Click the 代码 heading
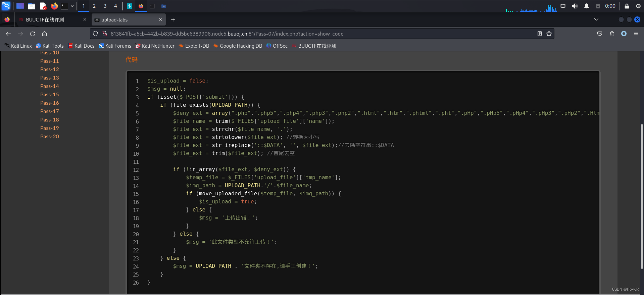The height and width of the screenshot is (295, 644). coord(132,60)
